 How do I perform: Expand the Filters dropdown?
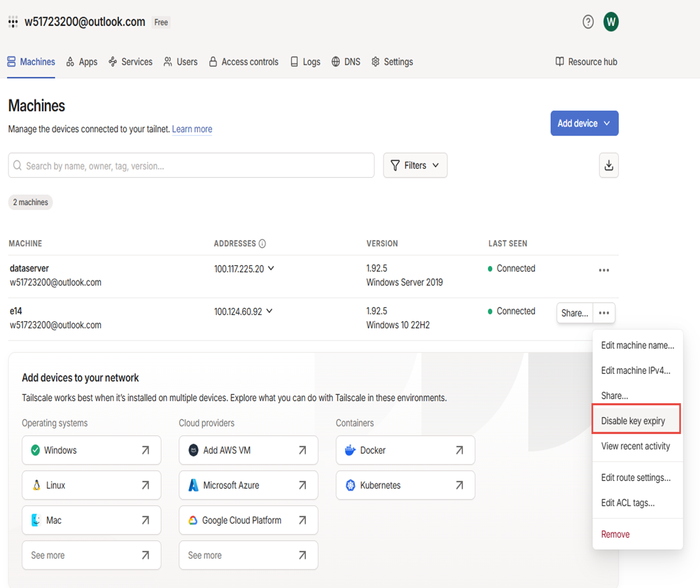(415, 165)
